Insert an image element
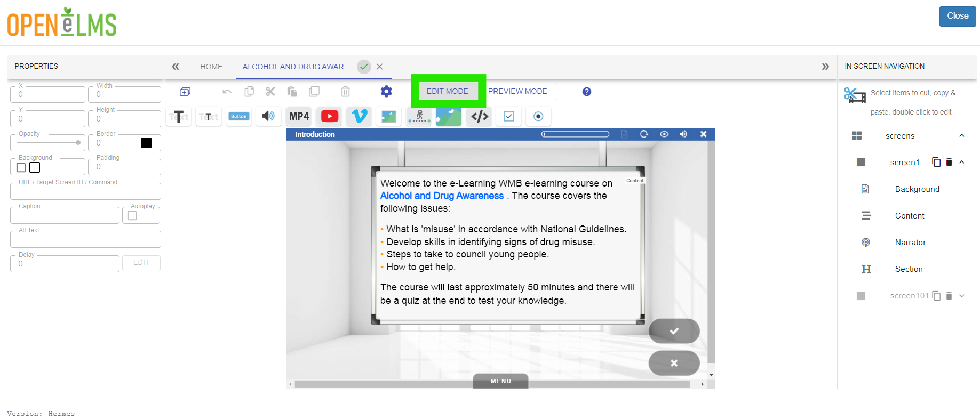 [389, 116]
